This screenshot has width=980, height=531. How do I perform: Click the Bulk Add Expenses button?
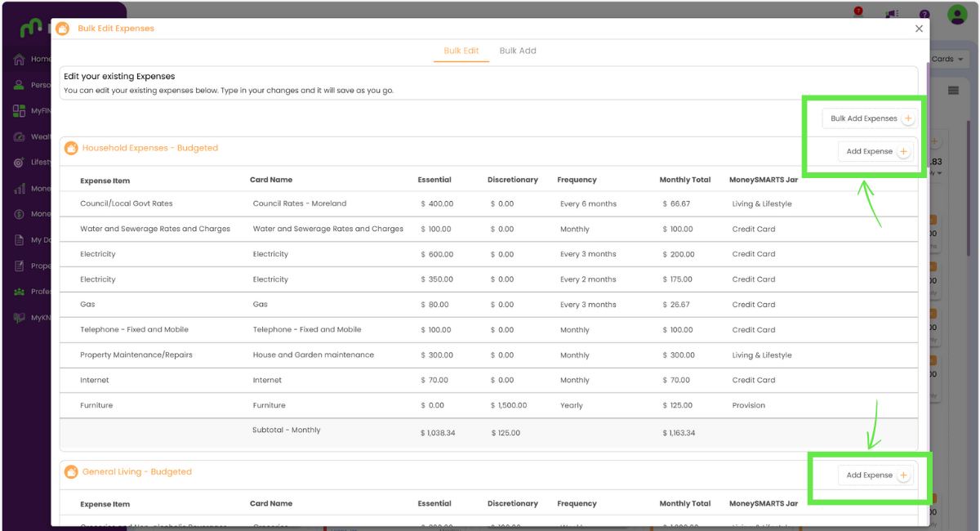point(870,118)
